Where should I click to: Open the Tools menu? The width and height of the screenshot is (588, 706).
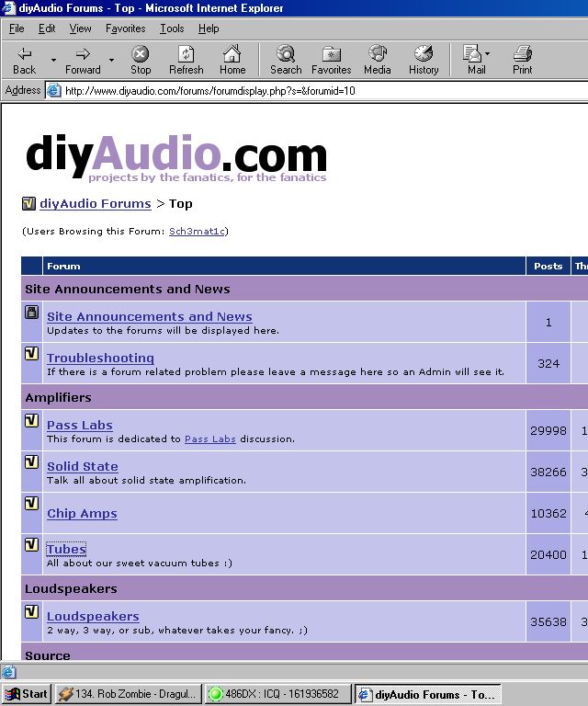[x=172, y=28]
